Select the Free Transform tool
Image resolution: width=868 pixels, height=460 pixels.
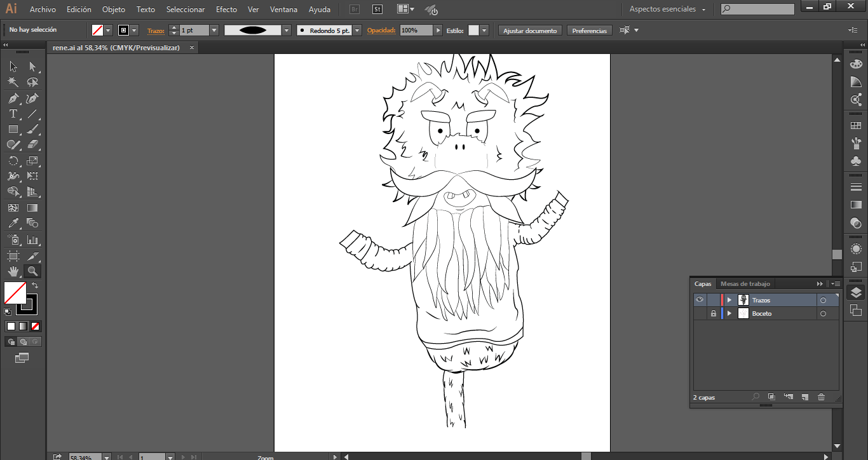(x=32, y=176)
